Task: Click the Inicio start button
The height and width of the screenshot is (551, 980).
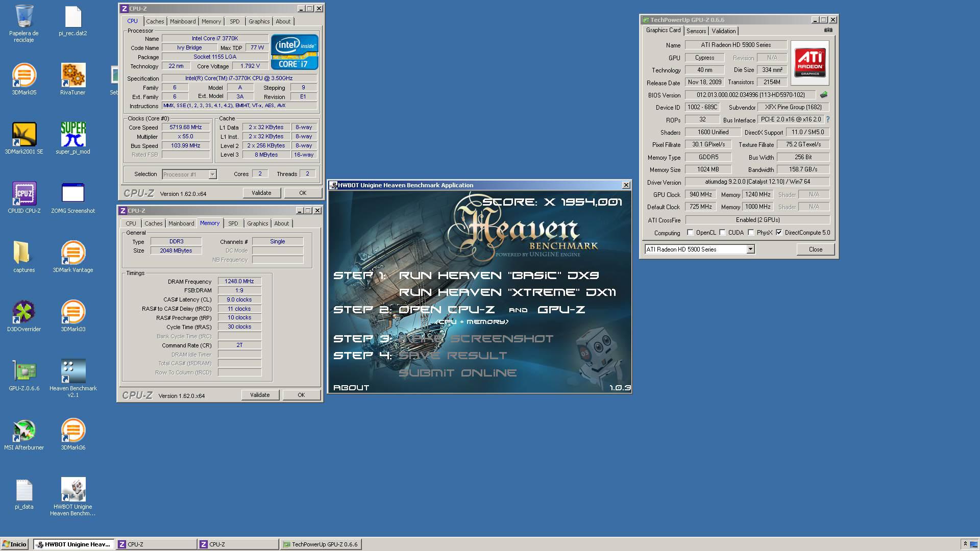Action: [x=15, y=544]
